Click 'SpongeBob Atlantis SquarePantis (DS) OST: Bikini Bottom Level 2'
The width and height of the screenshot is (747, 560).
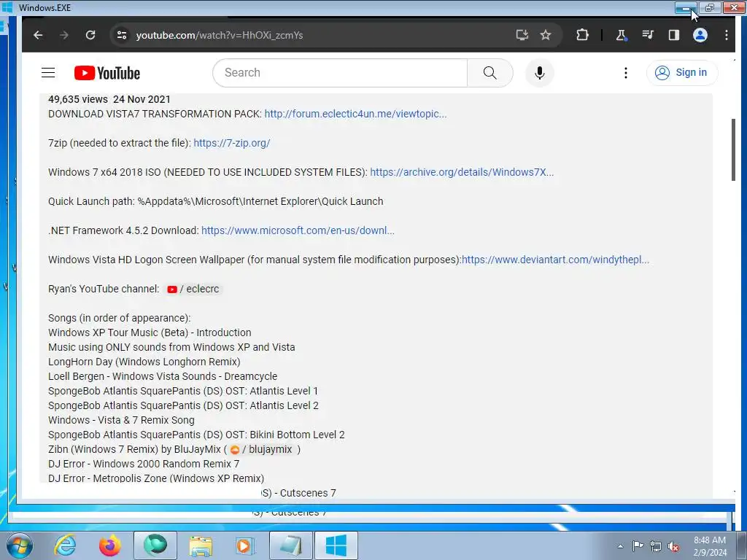tap(196, 435)
